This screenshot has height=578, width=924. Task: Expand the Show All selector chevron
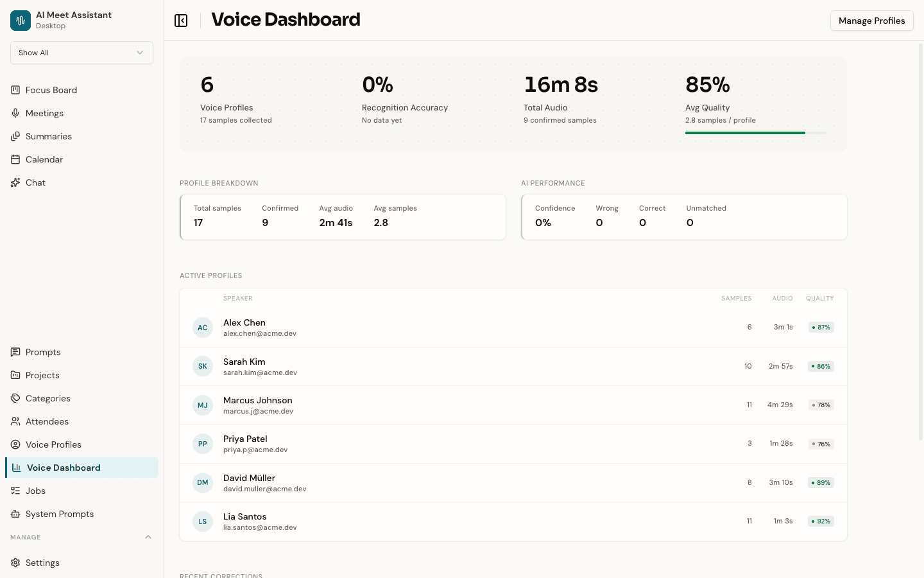(x=140, y=53)
